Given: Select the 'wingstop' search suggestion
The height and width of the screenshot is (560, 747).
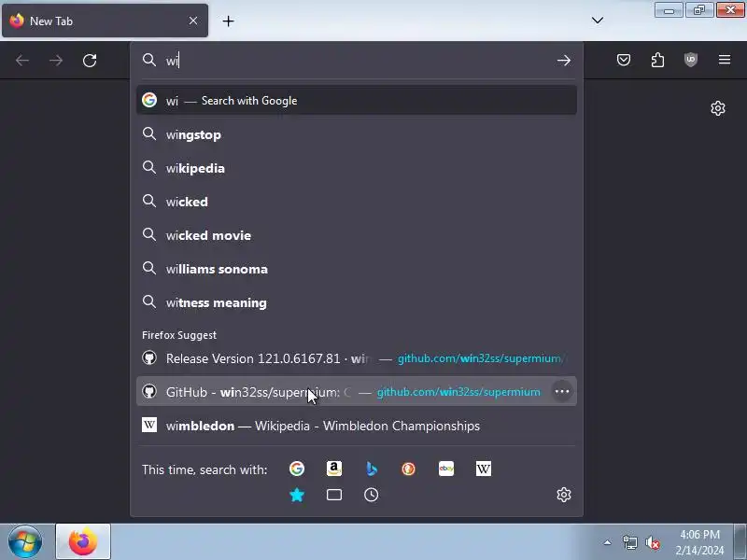Looking at the screenshot, I should click(x=357, y=134).
